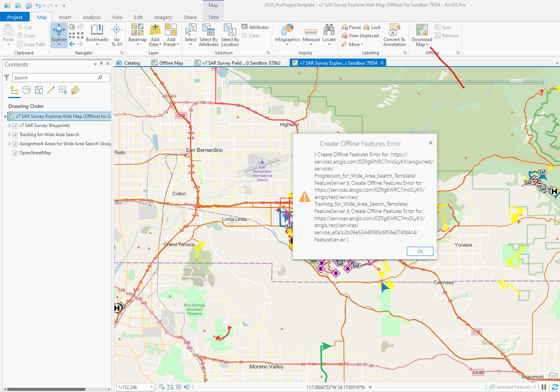
Task: Click the Undo arrow in title bar
Action: [x=38, y=6]
